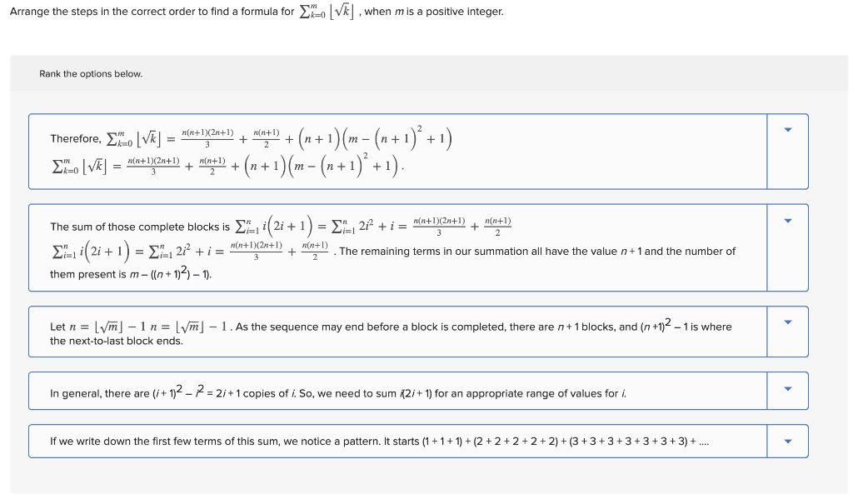Open the rank dropdown for the complete blocks card
This screenshot has height=504, width=853.
(787, 219)
